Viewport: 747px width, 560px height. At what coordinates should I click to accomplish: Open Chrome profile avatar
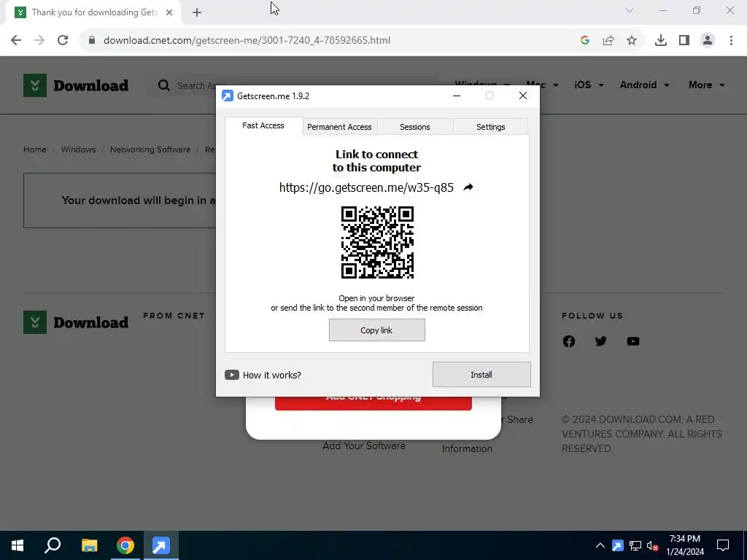pos(708,41)
